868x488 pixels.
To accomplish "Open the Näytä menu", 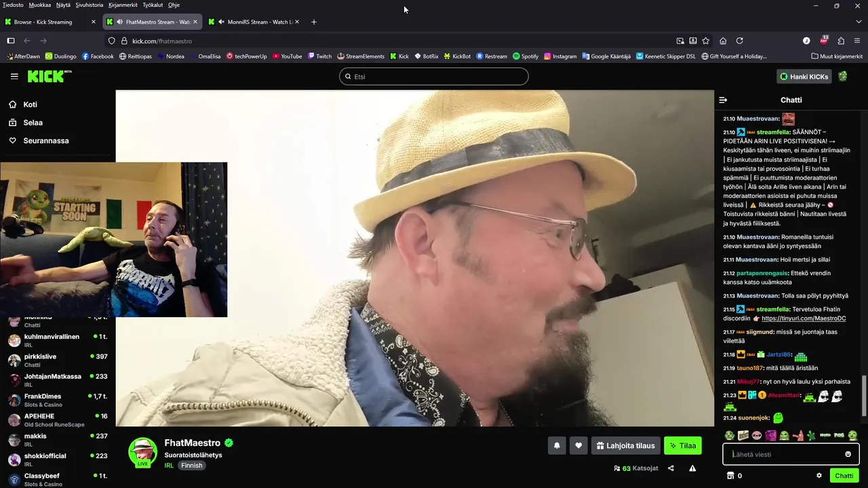I will point(63,5).
